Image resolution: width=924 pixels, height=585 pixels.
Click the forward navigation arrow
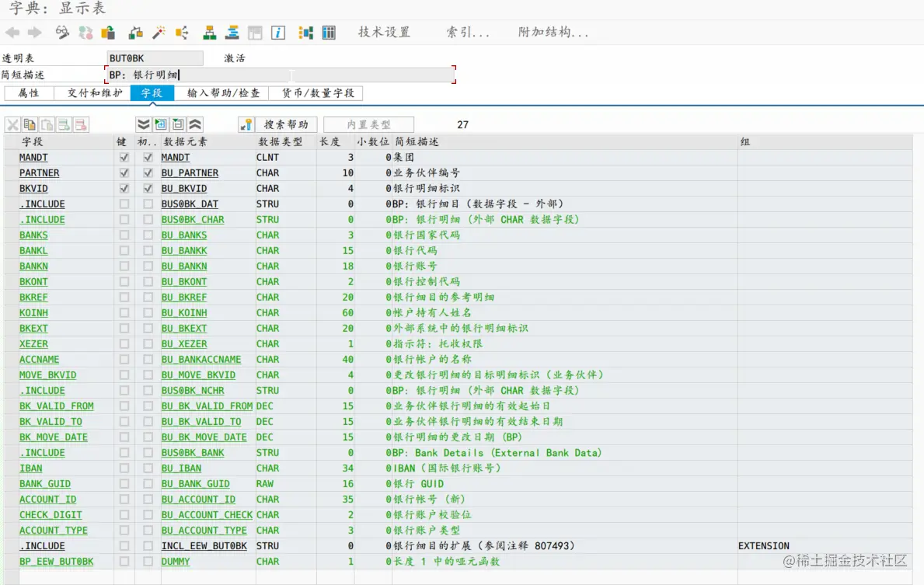pos(33,33)
